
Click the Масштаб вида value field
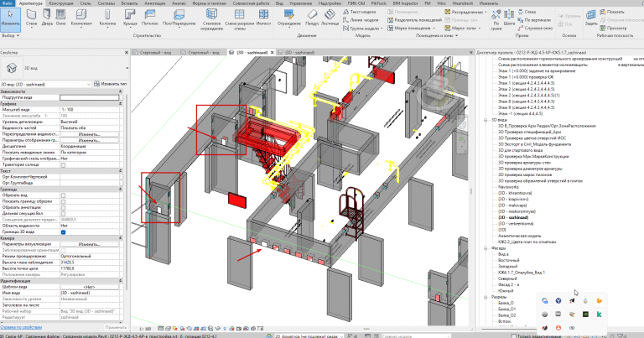click(90, 110)
